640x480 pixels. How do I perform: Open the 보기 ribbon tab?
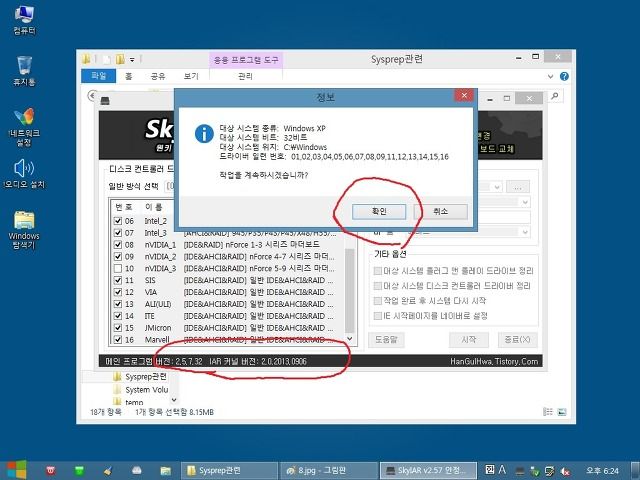click(191, 76)
